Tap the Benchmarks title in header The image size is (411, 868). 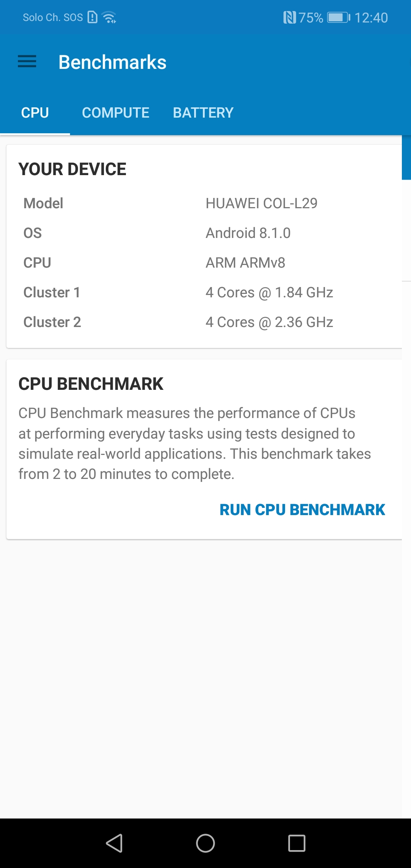(x=113, y=62)
